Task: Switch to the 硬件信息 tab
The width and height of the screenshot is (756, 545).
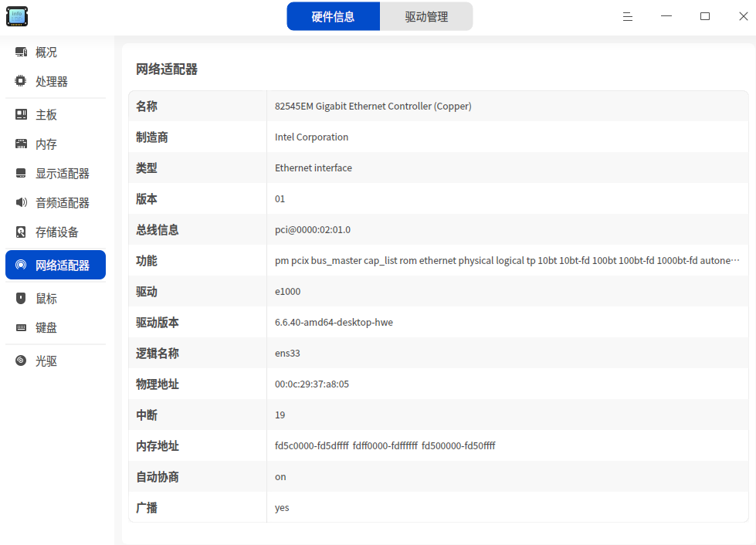Action: (333, 16)
